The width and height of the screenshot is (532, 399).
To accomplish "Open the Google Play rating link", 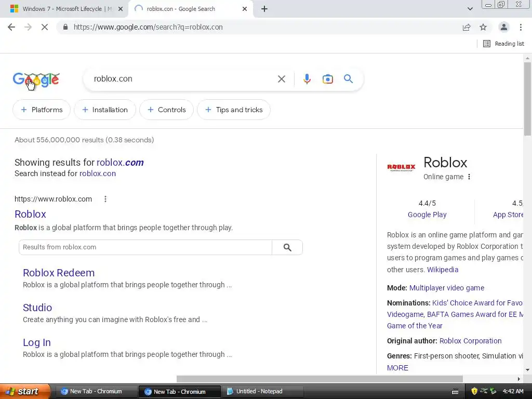I will (427, 215).
